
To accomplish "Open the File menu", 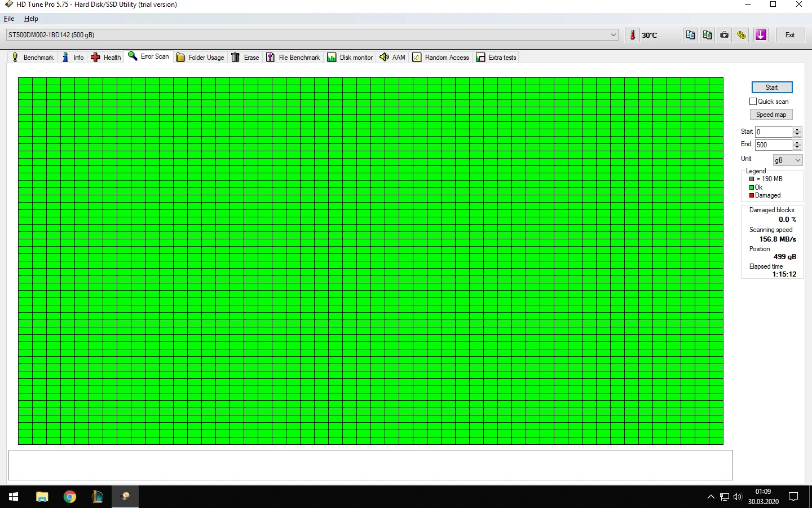I will coord(9,19).
